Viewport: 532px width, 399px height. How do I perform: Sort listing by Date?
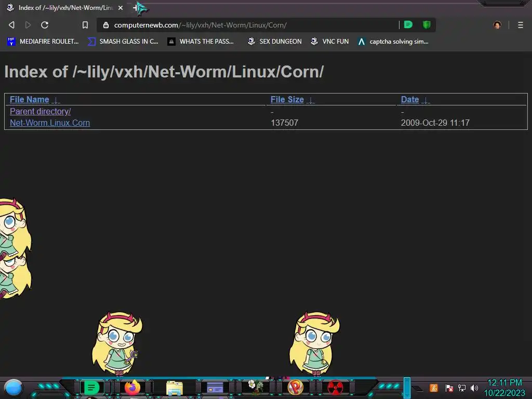[410, 99]
